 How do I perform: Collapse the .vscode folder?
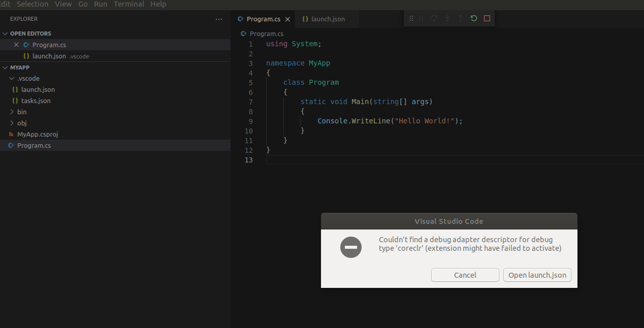11,78
